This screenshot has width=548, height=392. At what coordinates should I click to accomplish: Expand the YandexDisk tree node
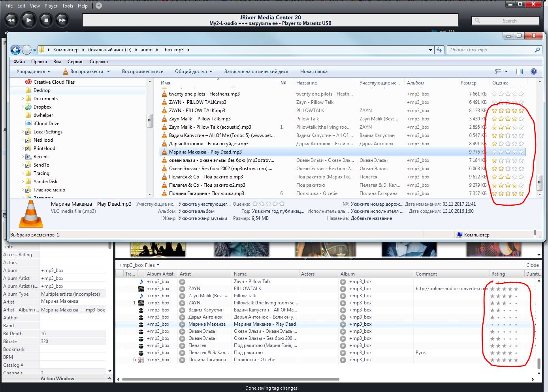point(23,182)
